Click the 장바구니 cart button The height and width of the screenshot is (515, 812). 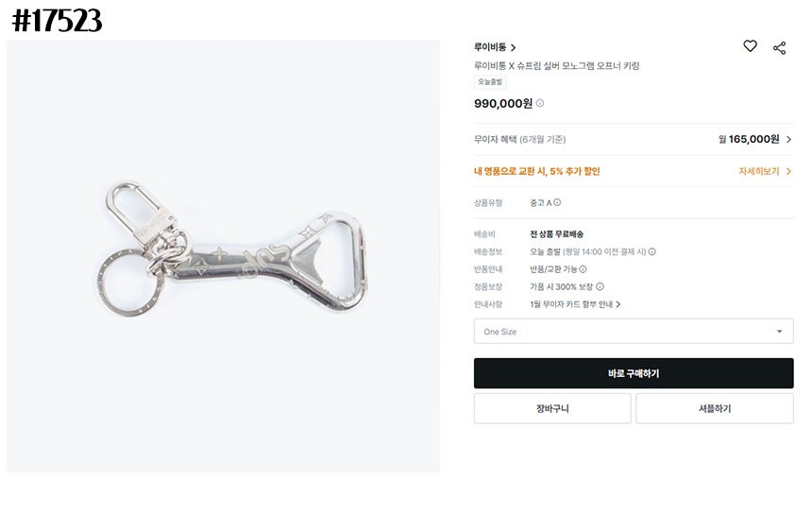click(551, 409)
